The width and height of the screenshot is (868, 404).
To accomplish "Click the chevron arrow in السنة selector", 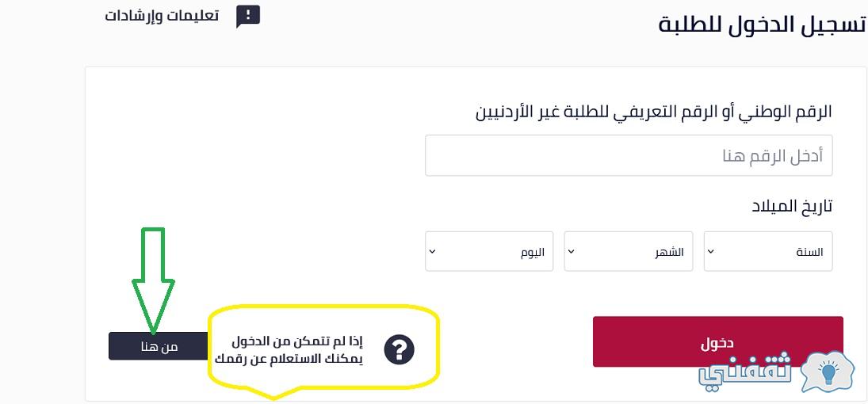I will pyautogui.click(x=711, y=251).
